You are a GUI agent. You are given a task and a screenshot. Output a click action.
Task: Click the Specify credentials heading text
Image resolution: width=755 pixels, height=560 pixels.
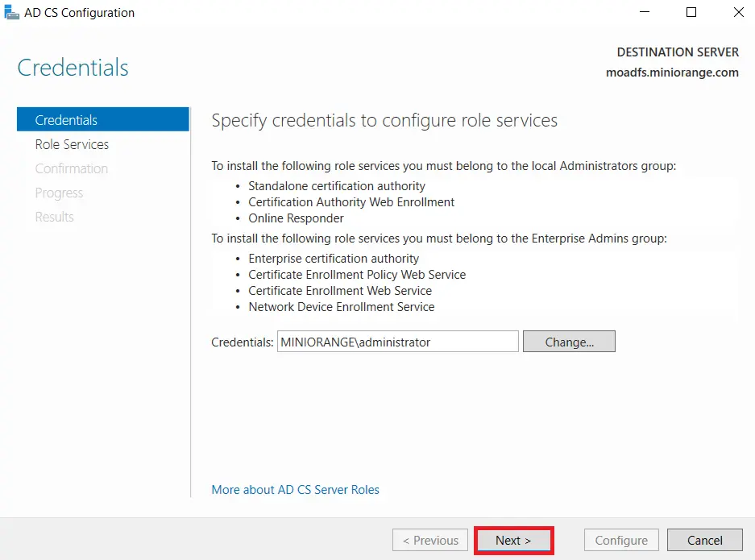tap(384, 120)
